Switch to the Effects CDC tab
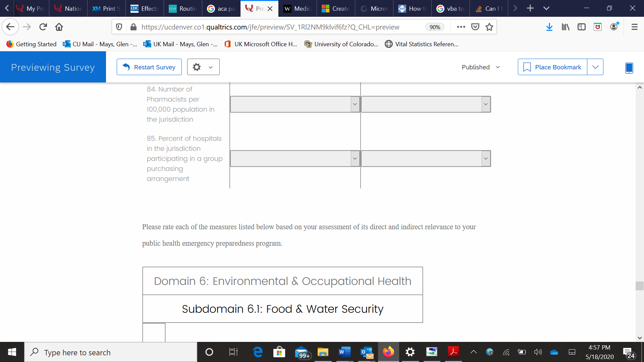The height and width of the screenshot is (362, 644). point(145,9)
